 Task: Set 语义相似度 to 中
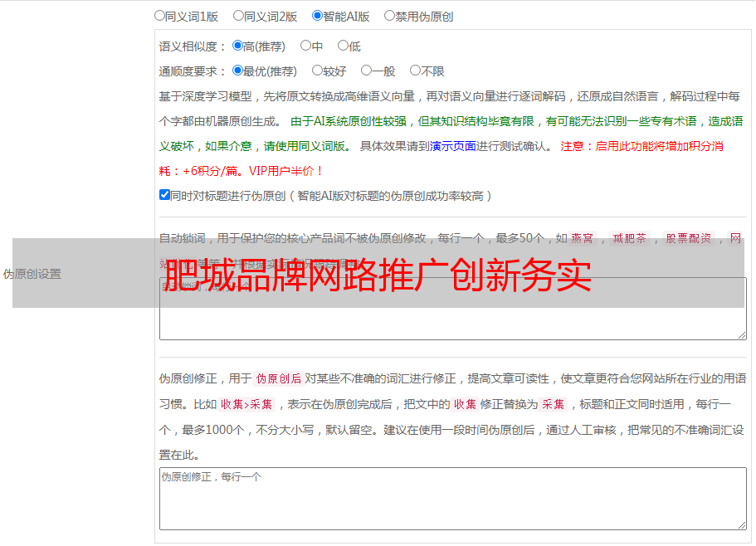(305, 46)
